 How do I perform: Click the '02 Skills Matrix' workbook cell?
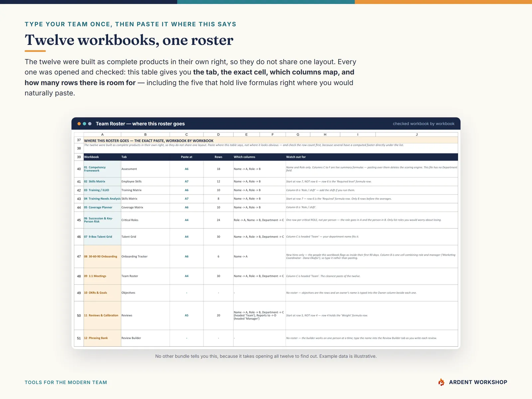[102, 182]
